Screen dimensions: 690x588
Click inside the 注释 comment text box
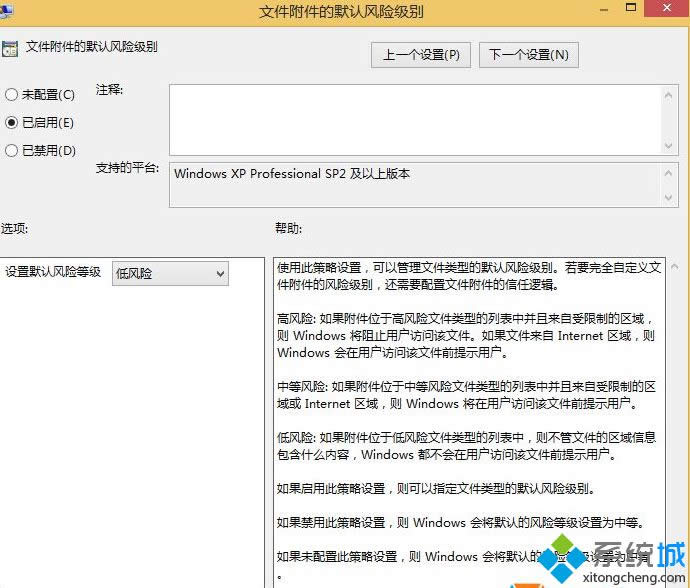(x=416, y=120)
